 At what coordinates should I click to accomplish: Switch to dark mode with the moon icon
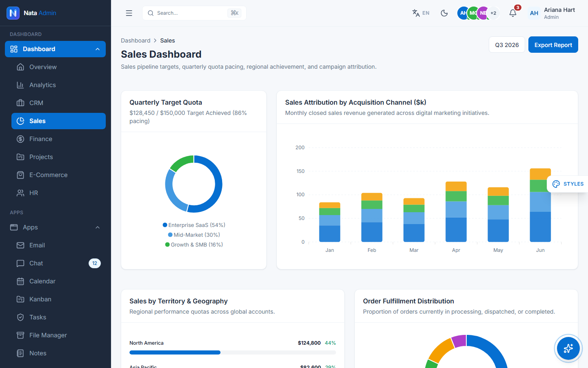[444, 13]
